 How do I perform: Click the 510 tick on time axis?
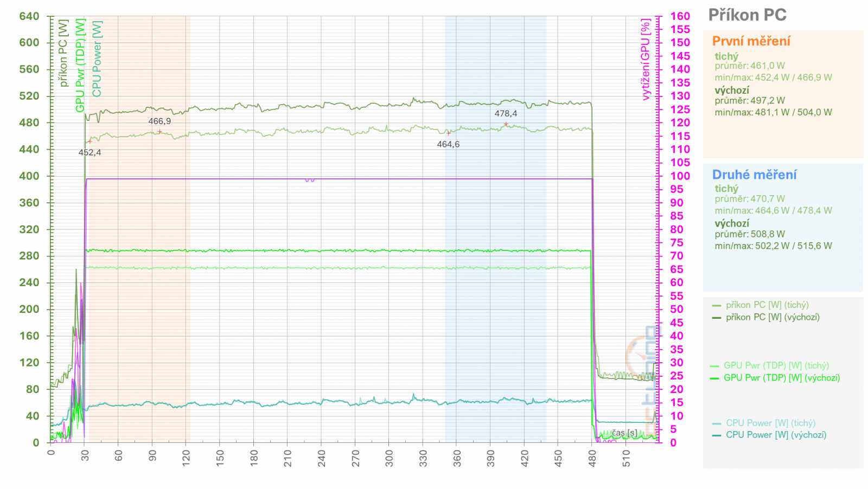click(x=626, y=459)
